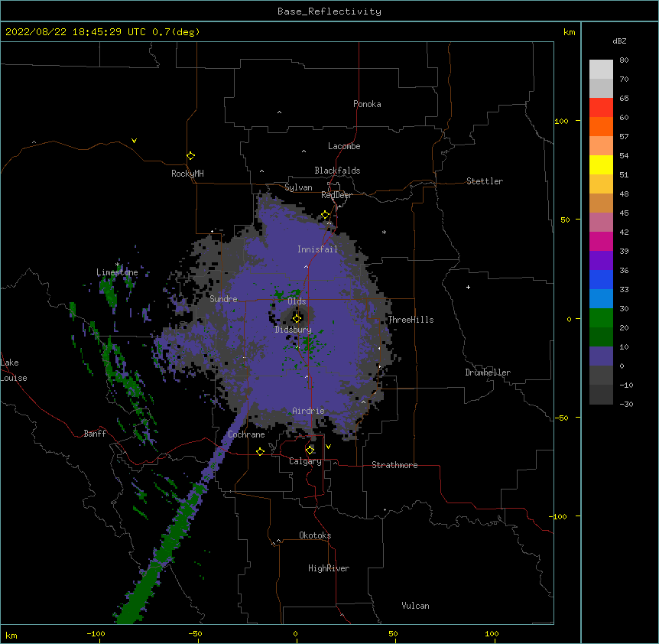This screenshot has height=644, width=659.
Task: Click the RedDeer city label
Action: click(336, 195)
